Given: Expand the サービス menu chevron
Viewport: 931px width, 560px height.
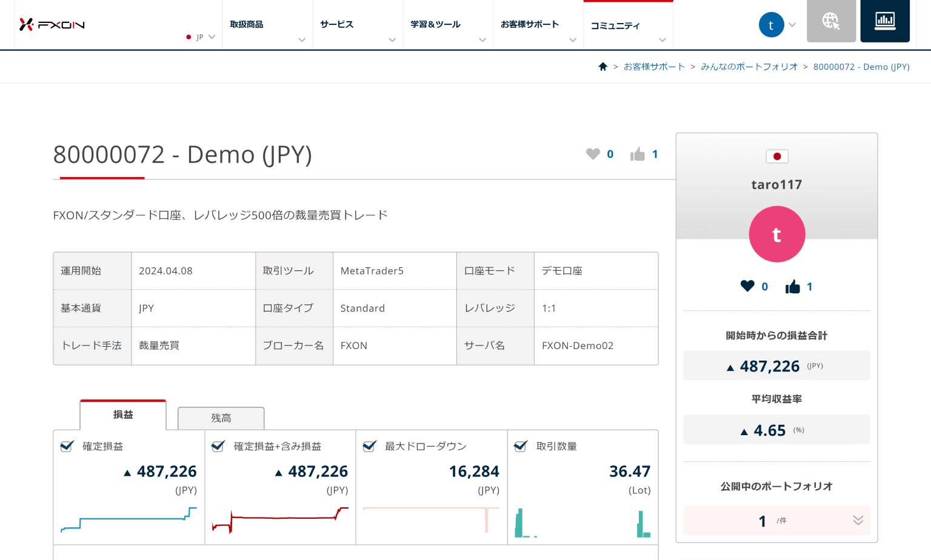Looking at the screenshot, I should coord(392,40).
